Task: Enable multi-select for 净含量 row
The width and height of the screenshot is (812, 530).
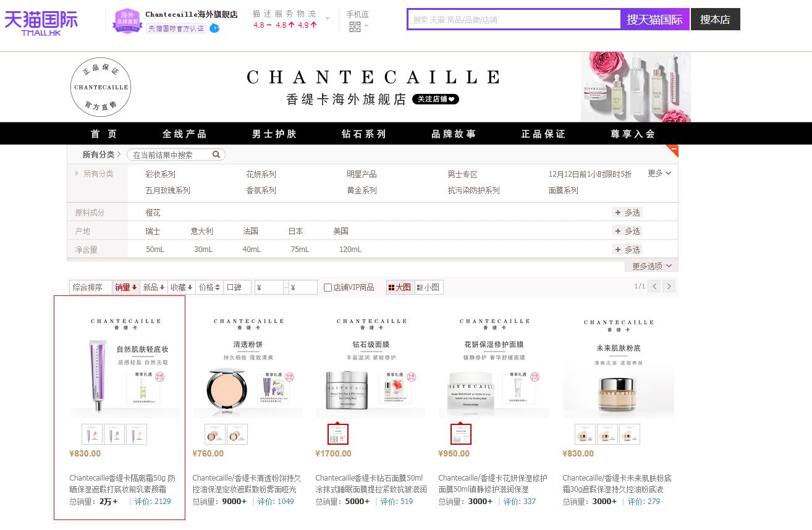Action: coord(627,250)
